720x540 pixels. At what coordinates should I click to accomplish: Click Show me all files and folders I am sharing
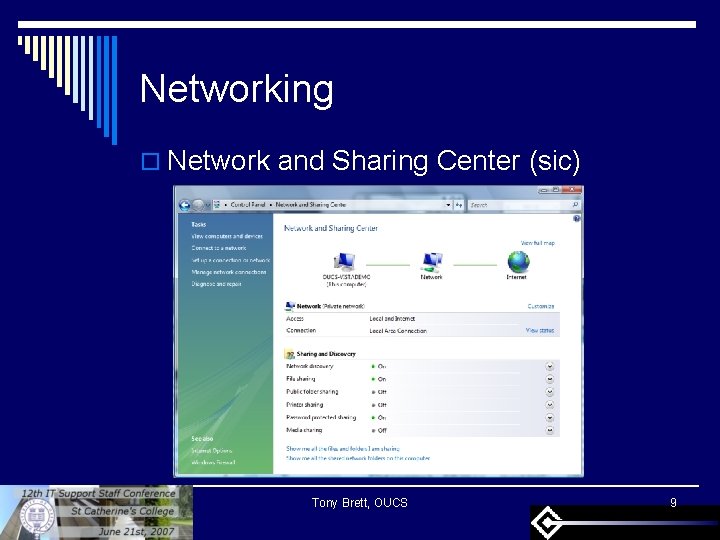[343, 449]
